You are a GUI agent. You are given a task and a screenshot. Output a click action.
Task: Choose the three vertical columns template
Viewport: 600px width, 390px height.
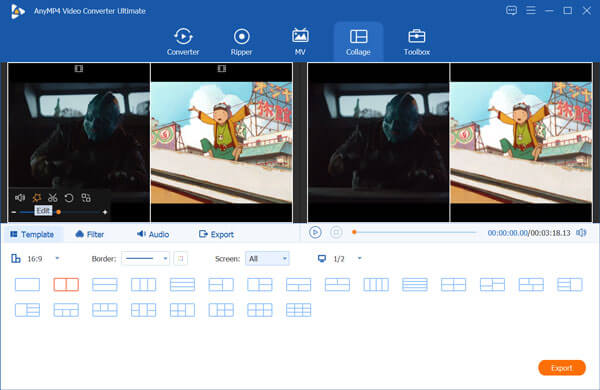[x=143, y=284]
